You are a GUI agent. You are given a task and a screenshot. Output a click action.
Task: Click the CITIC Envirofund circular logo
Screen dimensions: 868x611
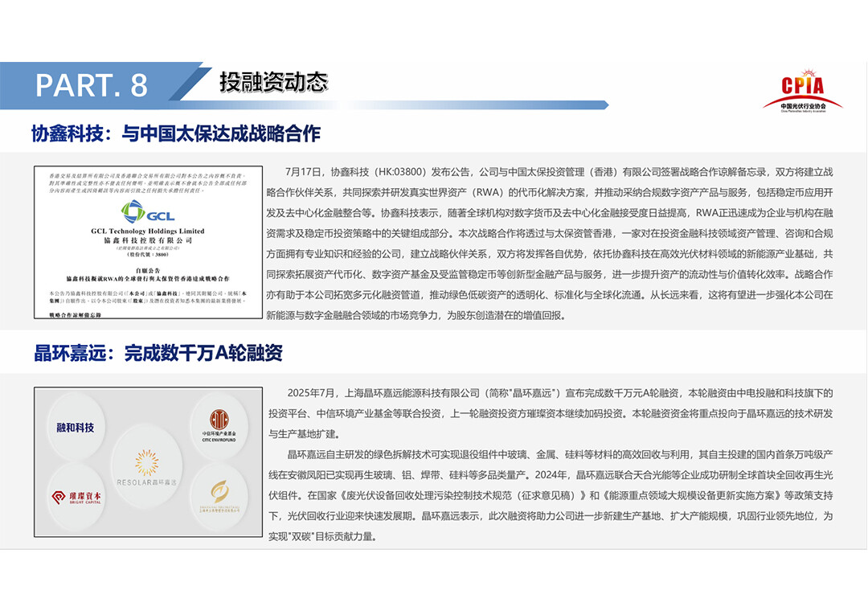pyautogui.click(x=219, y=424)
